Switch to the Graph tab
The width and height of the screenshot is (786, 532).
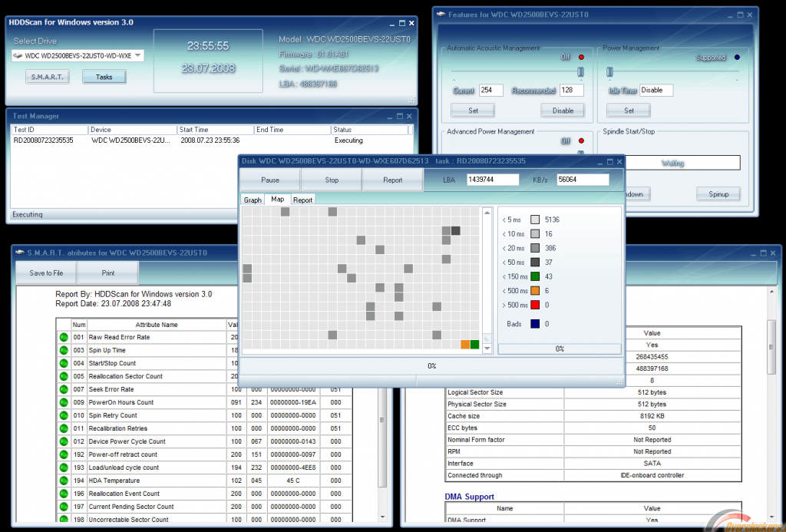click(253, 200)
